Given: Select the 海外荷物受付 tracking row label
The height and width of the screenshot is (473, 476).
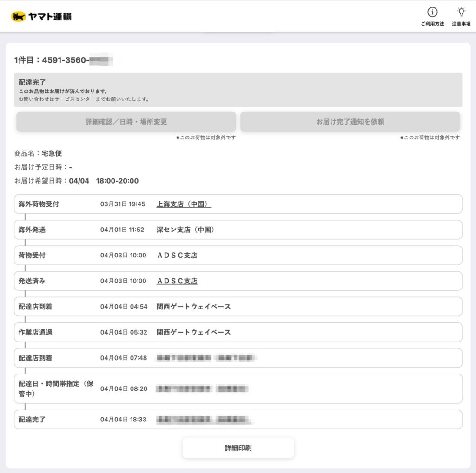Looking at the screenshot, I should (39, 204).
